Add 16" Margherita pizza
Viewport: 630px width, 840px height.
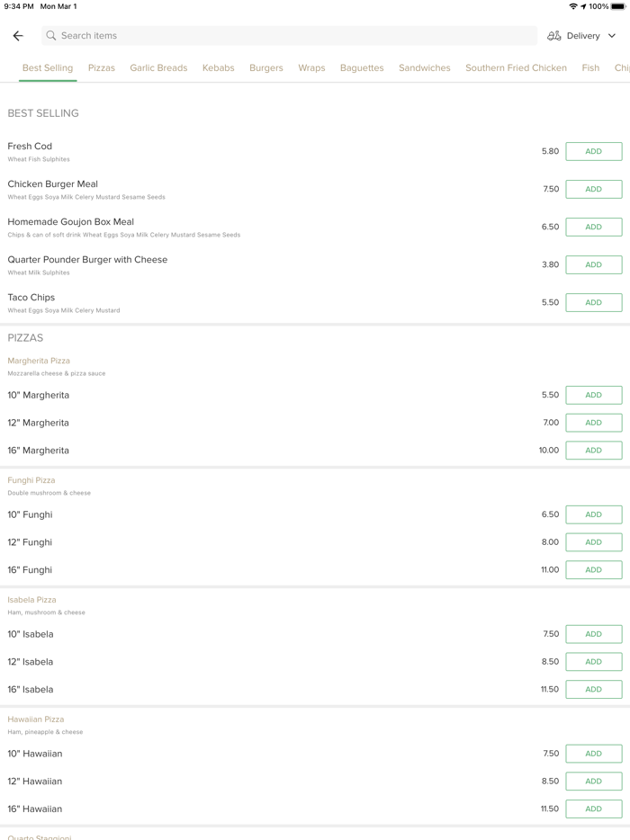tap(593, 451)
